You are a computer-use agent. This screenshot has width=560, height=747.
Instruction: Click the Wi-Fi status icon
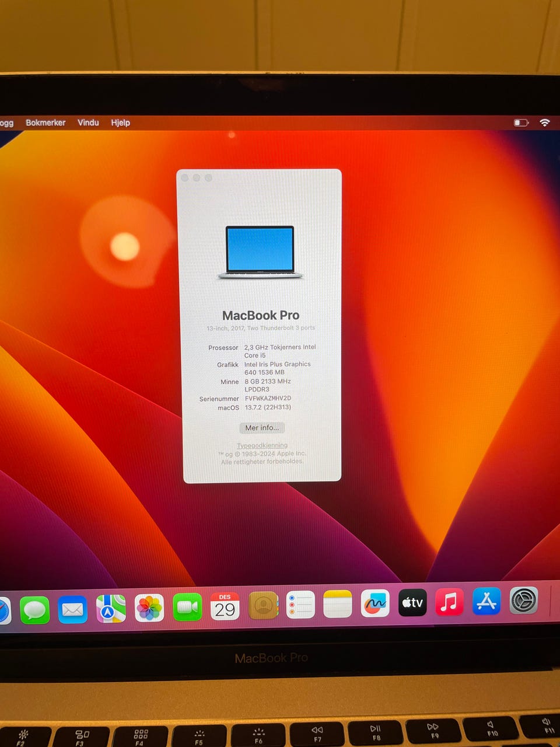coord(545,123)
